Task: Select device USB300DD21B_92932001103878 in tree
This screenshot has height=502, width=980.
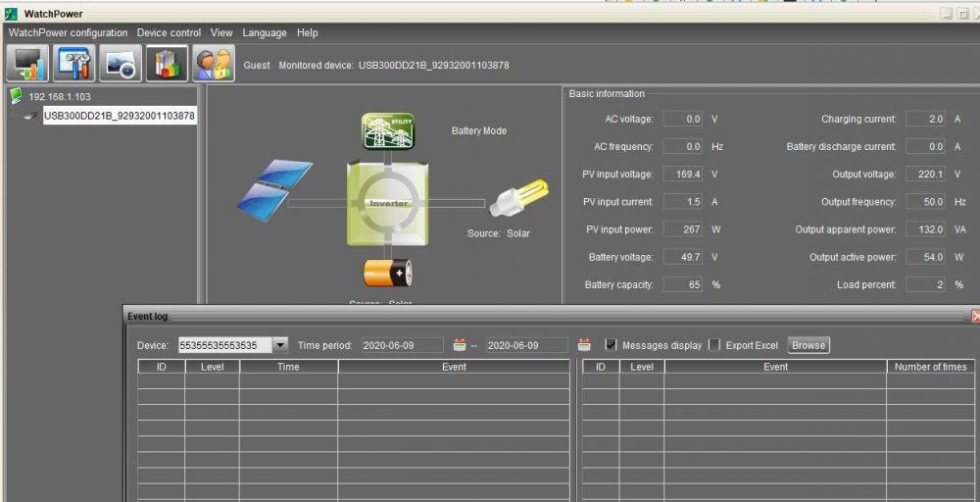Action: point(120,116)
